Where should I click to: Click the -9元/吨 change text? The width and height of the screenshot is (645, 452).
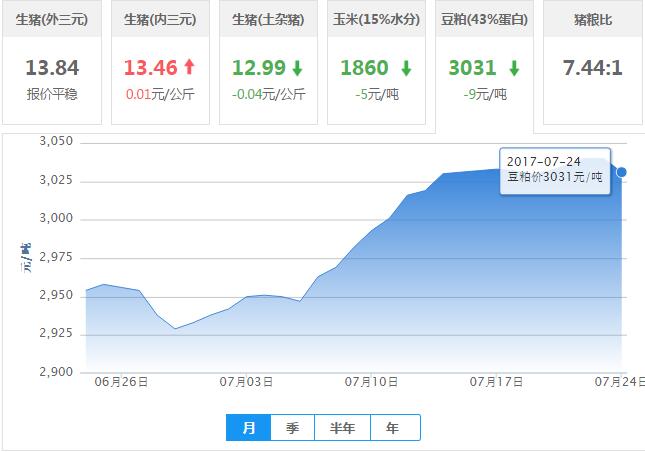[x=485, y=94]
